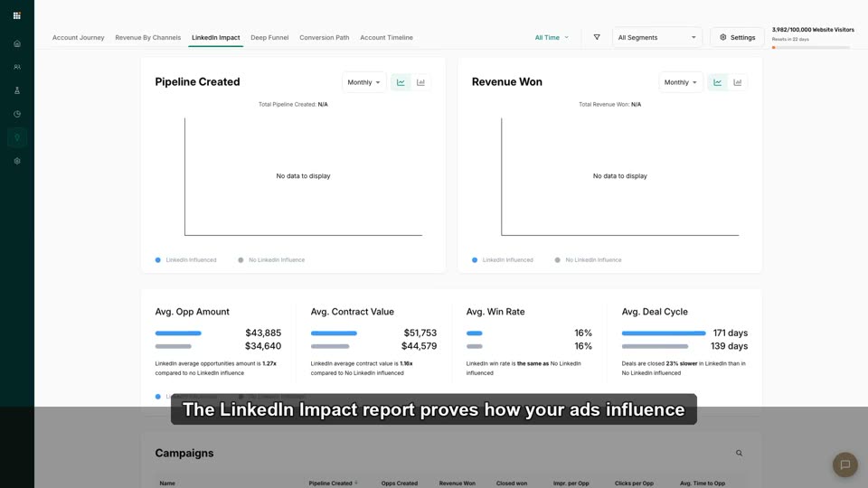Image resolution: width=868 pixels, height=488 pixels.
Task: Open the people/accounts sidebar icon
Action: pyautogui.click(x=17, y=67)
